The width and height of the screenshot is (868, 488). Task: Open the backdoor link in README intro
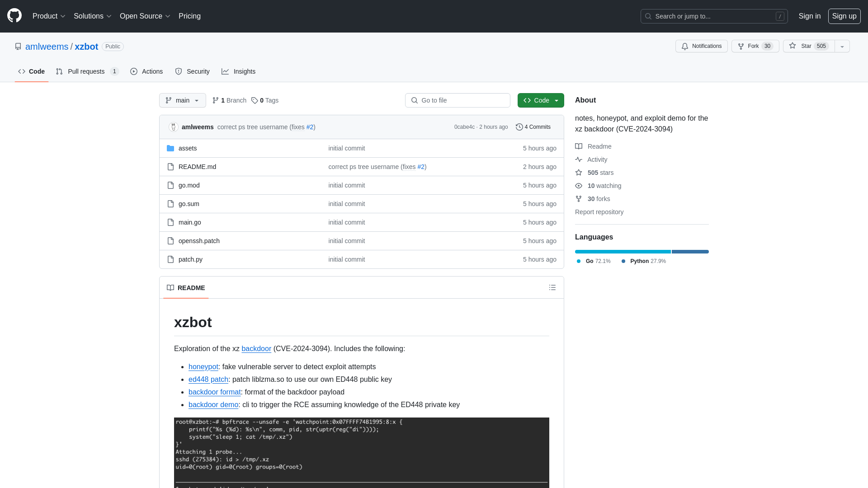pyautogui.click(x=256, y=349)
